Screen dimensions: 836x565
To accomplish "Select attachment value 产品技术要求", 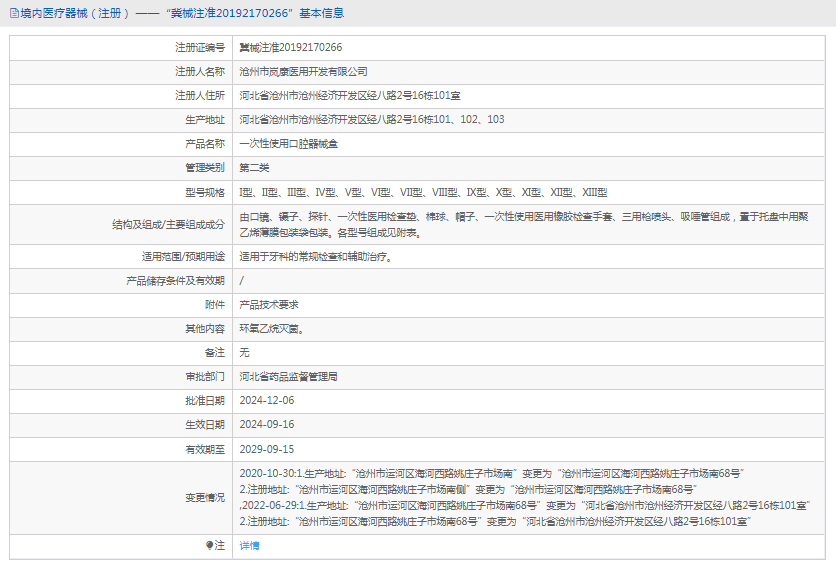I will 269,304.
